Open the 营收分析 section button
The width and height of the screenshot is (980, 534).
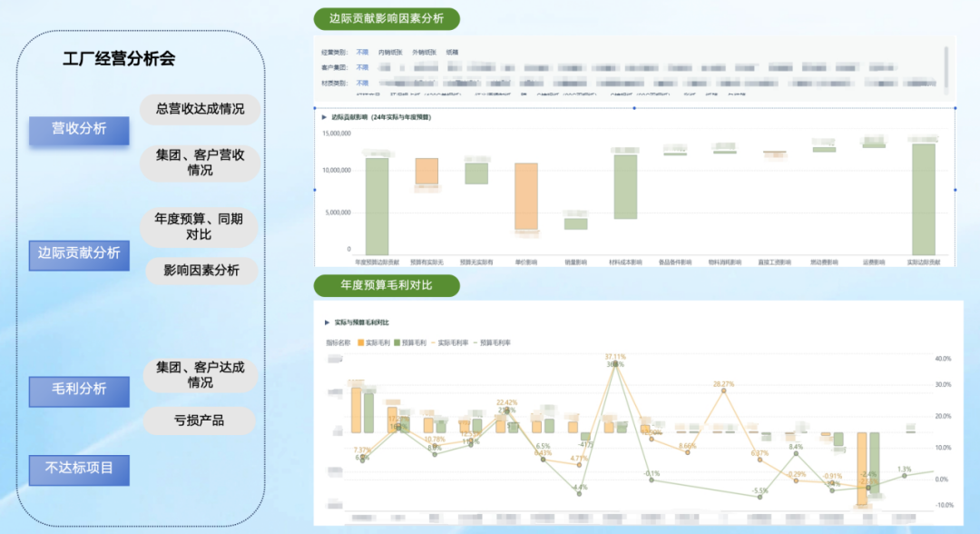coord(79,130)
